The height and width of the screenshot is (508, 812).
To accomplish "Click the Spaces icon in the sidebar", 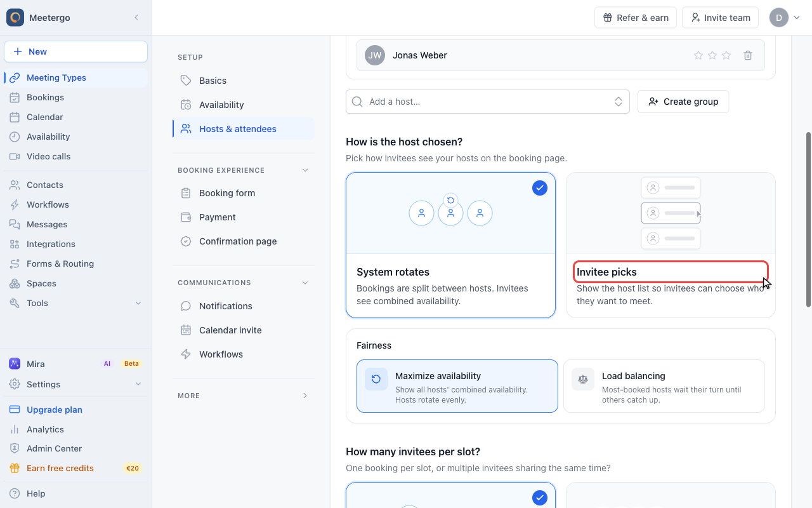I will tap(15, 283).
